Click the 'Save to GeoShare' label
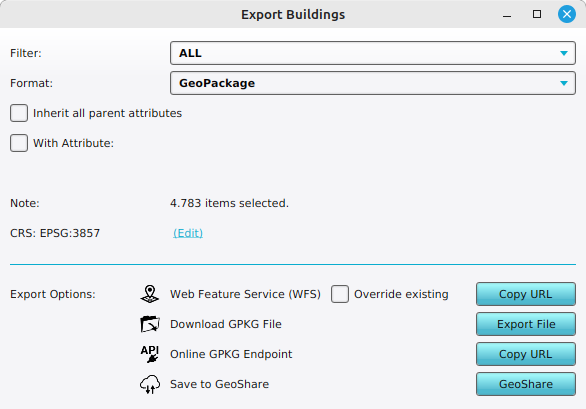The width and height of the screenshot is (586, 409). click(219, 384)
